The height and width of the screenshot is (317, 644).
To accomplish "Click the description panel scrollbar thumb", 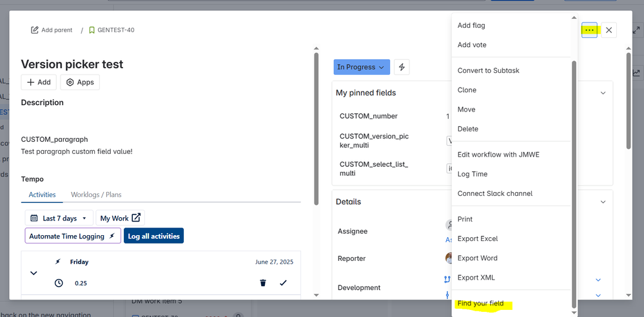I will [316, 128].
